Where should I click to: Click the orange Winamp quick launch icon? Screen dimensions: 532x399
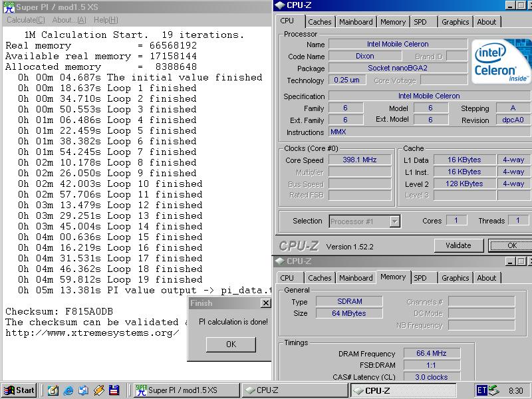[x=98, y=390]
